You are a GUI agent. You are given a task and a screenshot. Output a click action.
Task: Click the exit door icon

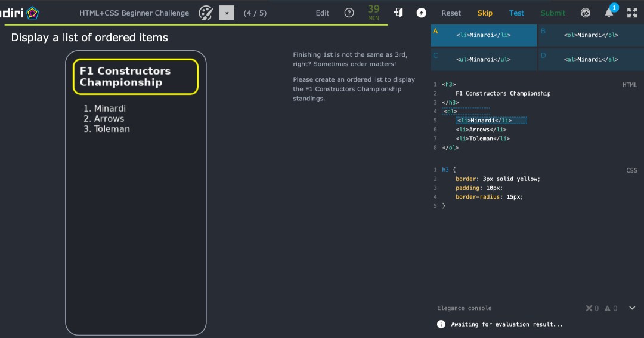[398, 13]
